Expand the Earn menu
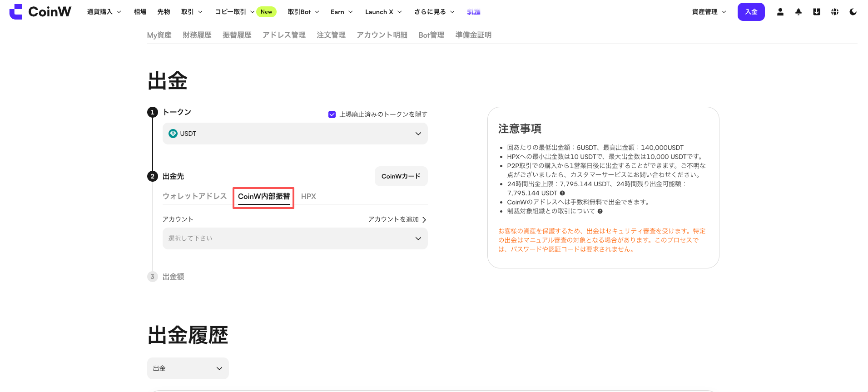The image size is (868, 392). click(x=342, y=12)
